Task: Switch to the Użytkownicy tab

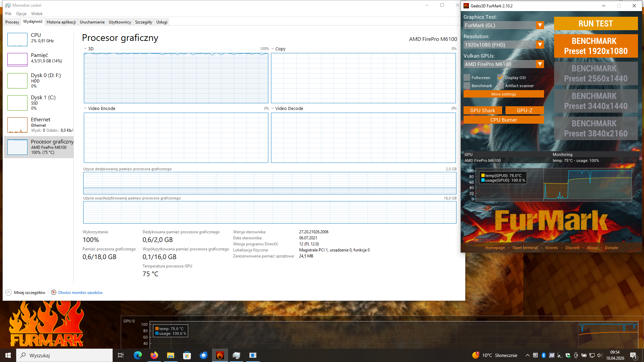Action: [x=120, y=22]
